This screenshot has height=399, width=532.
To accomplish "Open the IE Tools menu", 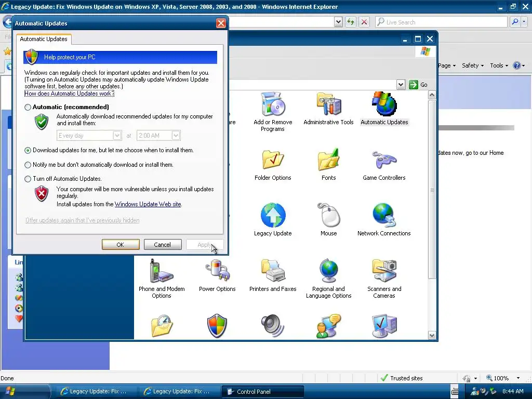I will (x=499, y=65).
